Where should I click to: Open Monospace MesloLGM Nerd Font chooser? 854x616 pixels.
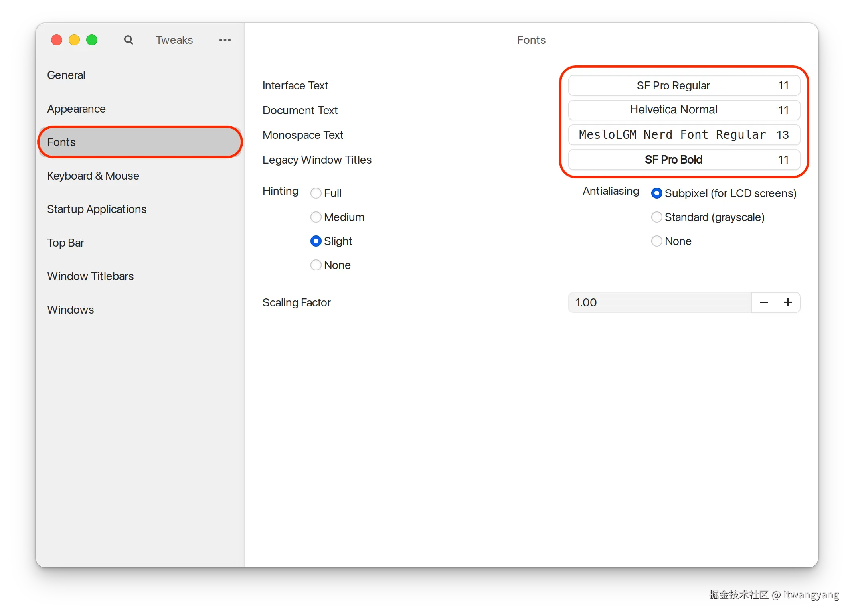click(x=684, y=135)
